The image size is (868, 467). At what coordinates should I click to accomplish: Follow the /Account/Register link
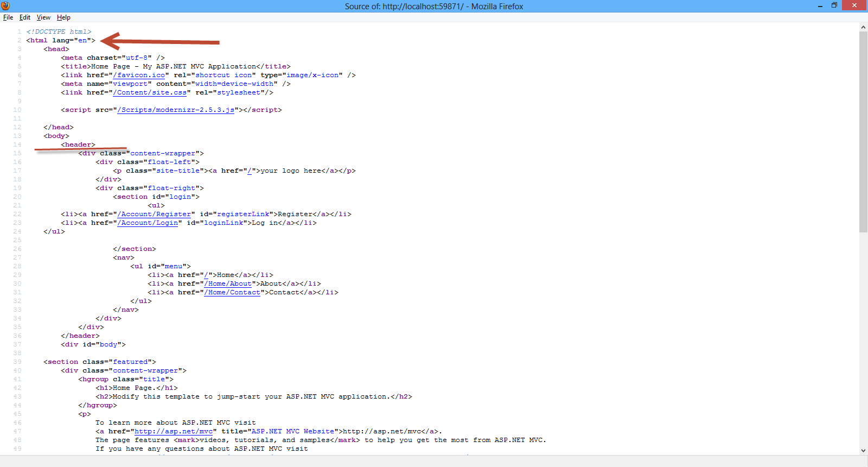[154, 214]
